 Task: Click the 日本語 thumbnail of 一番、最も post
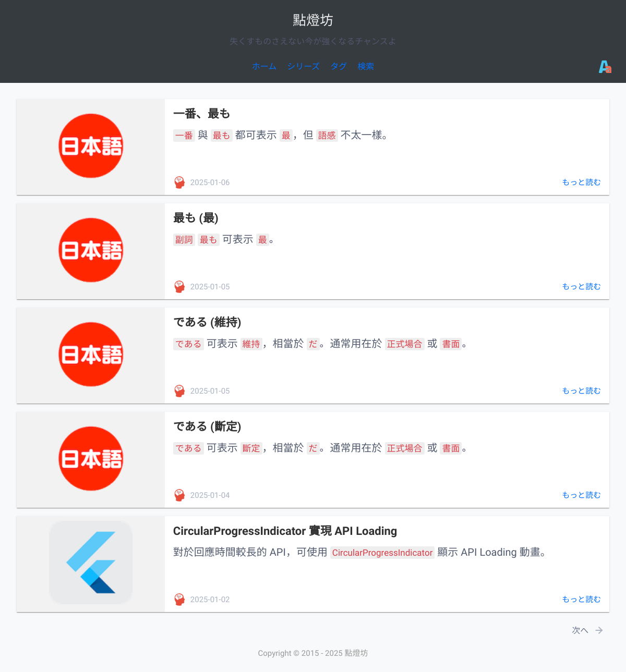pyautogui.click(x=91, y=146)
